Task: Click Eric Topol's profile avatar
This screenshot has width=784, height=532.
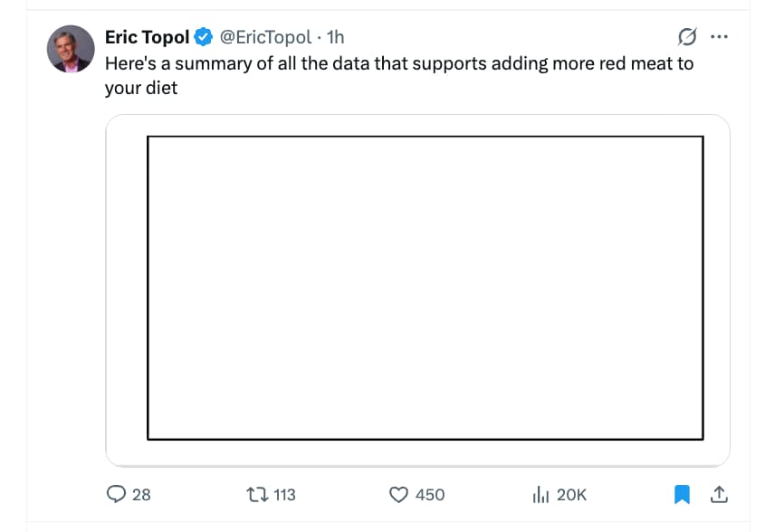Action: (x=71, y=49)
